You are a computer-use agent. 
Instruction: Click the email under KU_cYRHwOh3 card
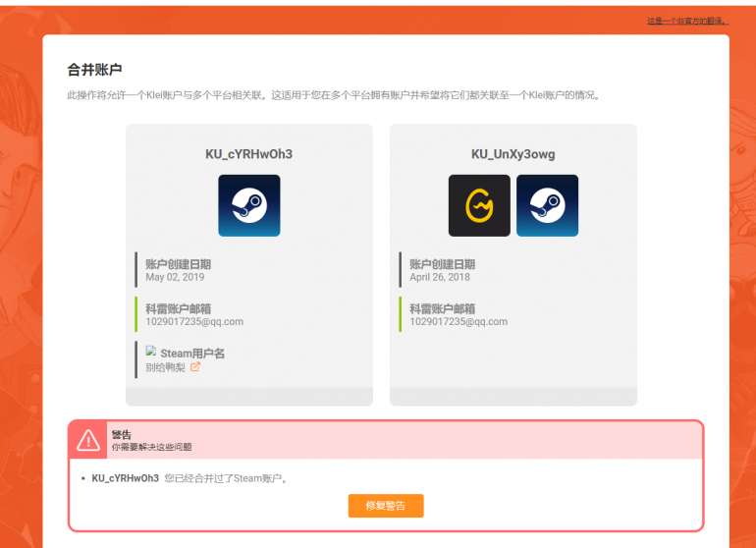tap(194, 321)
